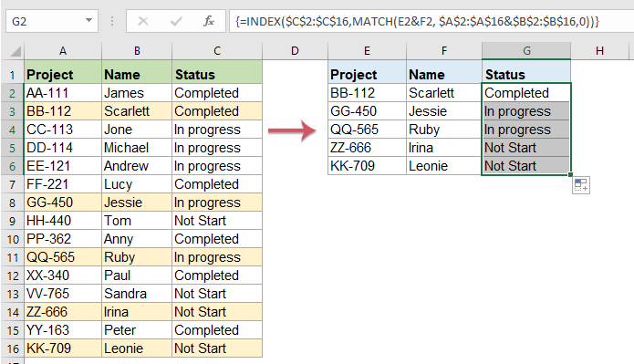Screen dimensions: 634x364
Task: Select cell containing HH-440
Action: pos(63,221)
